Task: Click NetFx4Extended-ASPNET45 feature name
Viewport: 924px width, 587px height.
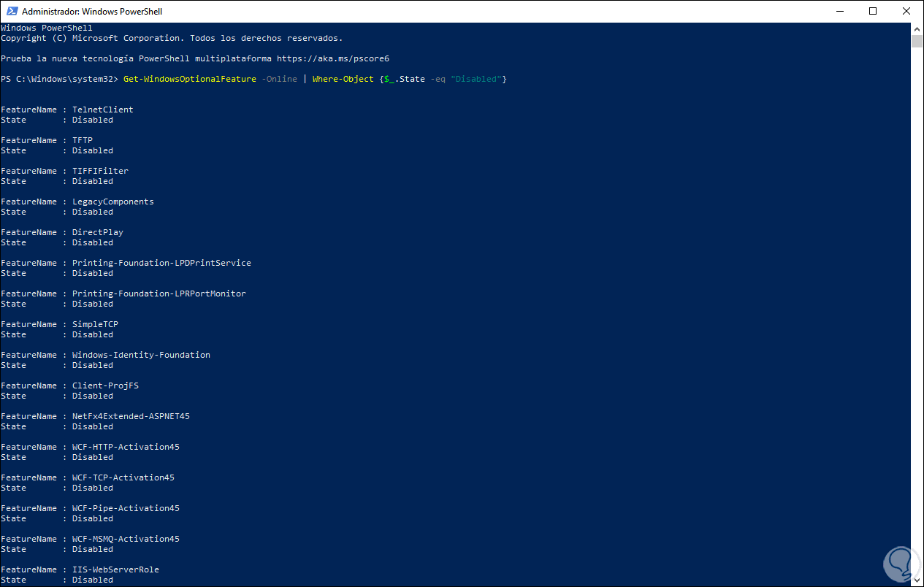Action: [x=131, y=416]
